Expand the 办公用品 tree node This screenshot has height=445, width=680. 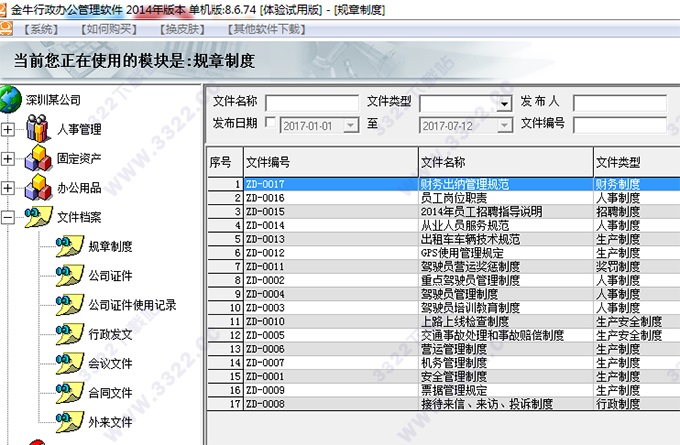(8, 188)
